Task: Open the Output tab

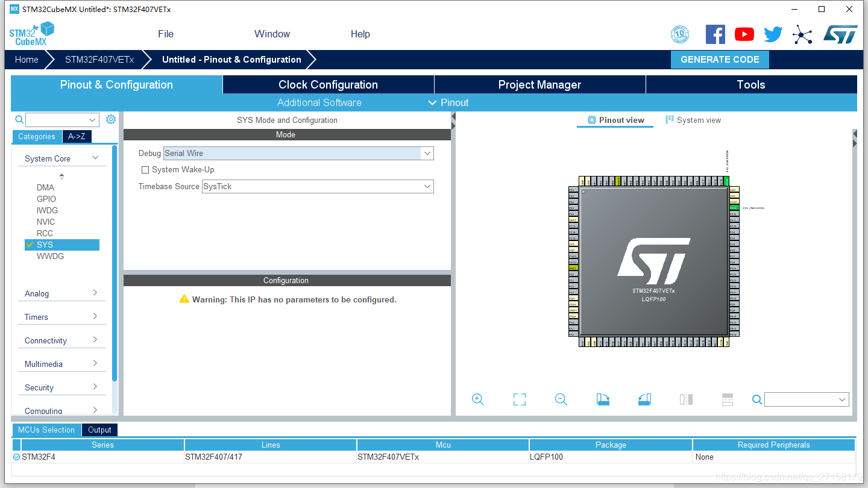Action: pyautogui.click(x=99, y=430)
